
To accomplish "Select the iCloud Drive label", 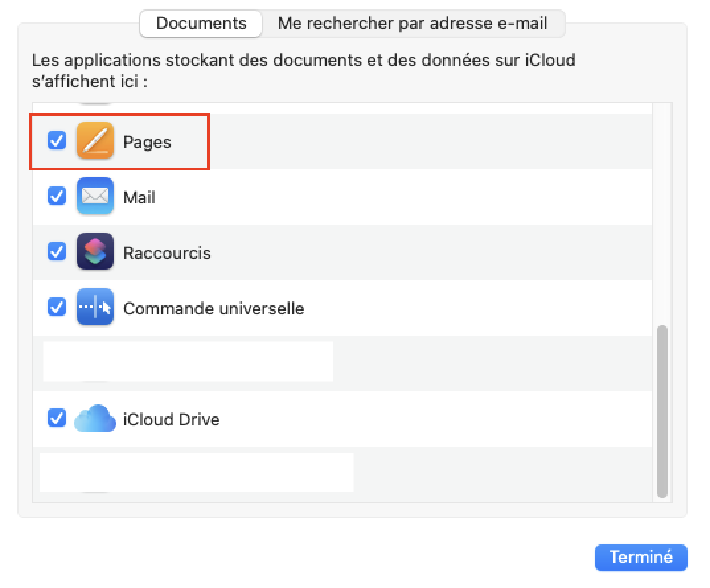I will click(171, 420).
